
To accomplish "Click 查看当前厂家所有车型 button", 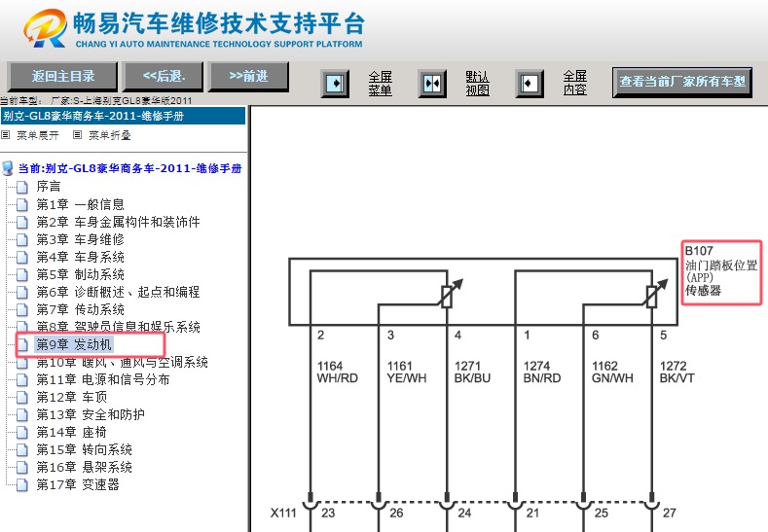I will (682, 82).
